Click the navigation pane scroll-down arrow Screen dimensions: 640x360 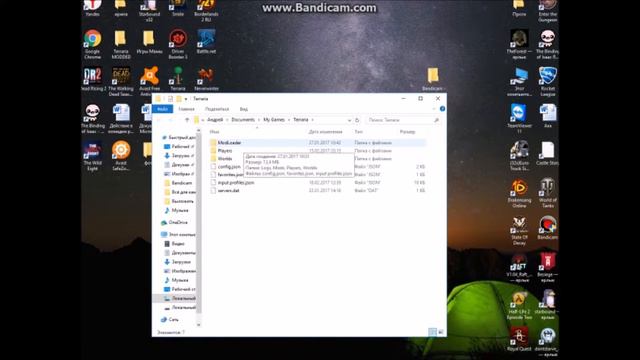tap(199, 325)
